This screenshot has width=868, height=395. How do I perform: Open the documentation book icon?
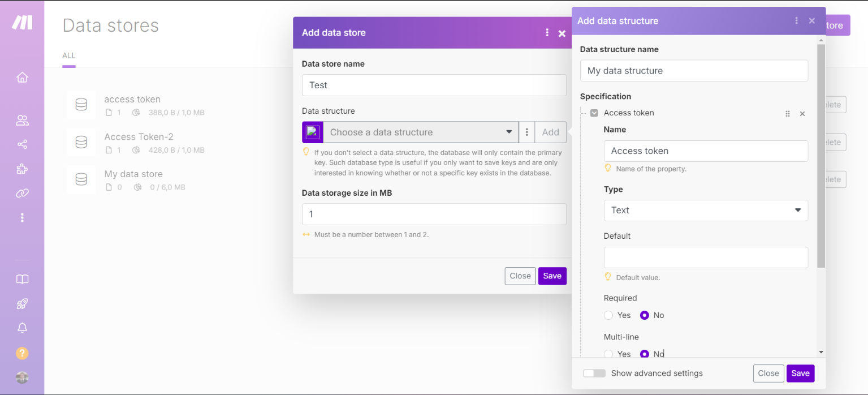click(22, 280)
